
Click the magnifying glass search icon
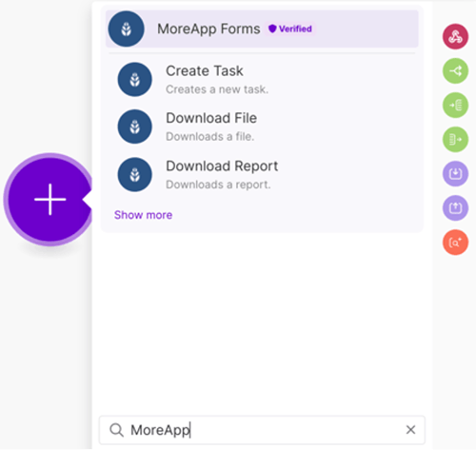tap(116, 430)
